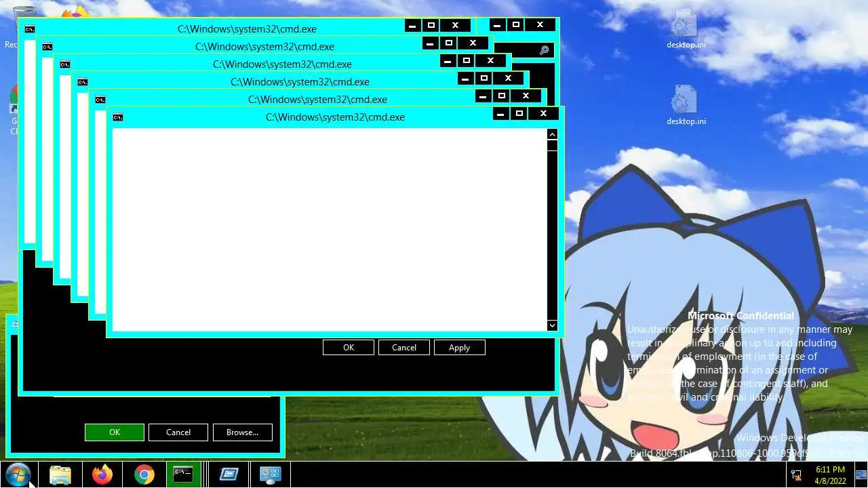This screenshot has height=488, width=868.
Task: Close the background window containing the search icon
Action: (540, 25)
